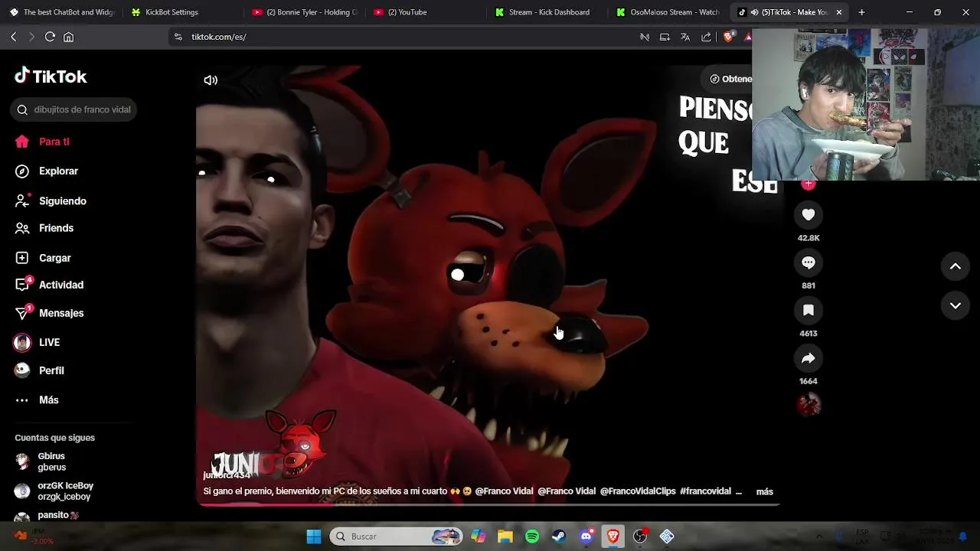
Task: Click the crossed-out N icon in address bar
Action: click(x=645, y=37)
